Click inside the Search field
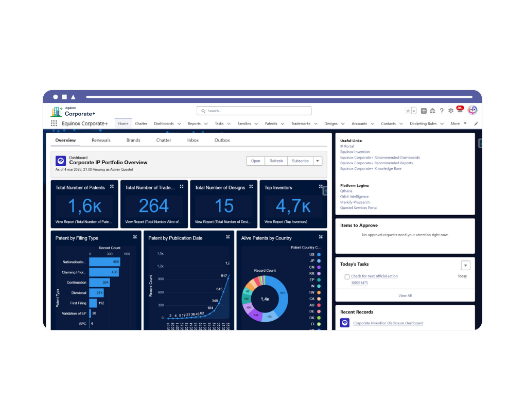This screenshot has height=420, width=525. pyautogui.click(x=254, y=110)
